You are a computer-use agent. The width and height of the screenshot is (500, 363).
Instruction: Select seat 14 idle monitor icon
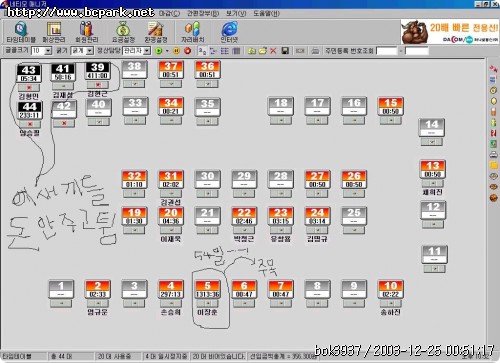point(432,127)
